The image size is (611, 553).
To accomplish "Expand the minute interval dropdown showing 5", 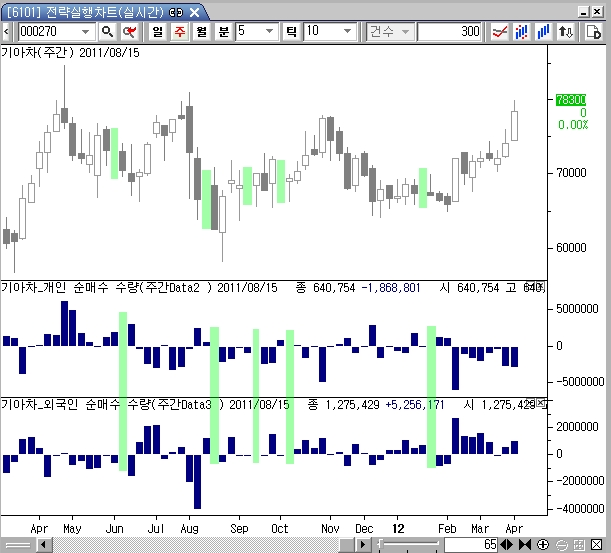I will pos(270,31).
